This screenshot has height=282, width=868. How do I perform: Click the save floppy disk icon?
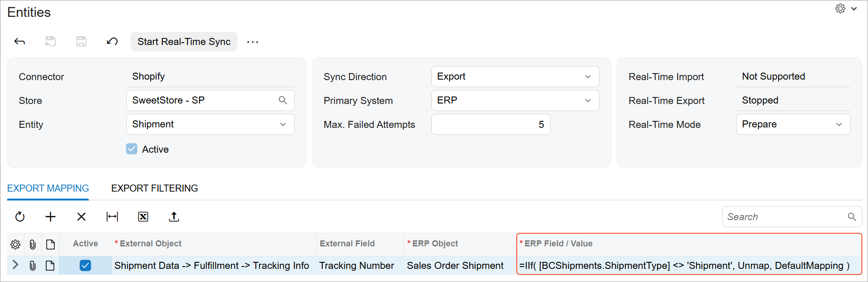81,42
